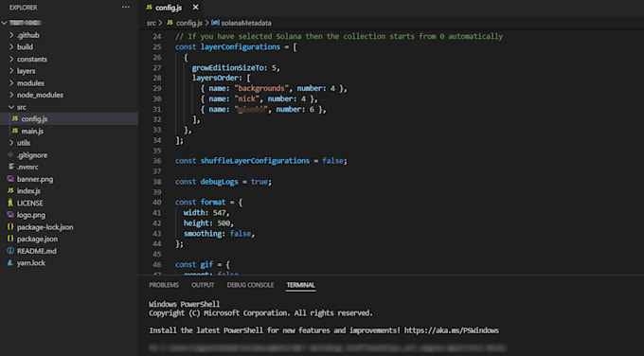Open the .gitignore file
The image size is (644, 356).
32,155
